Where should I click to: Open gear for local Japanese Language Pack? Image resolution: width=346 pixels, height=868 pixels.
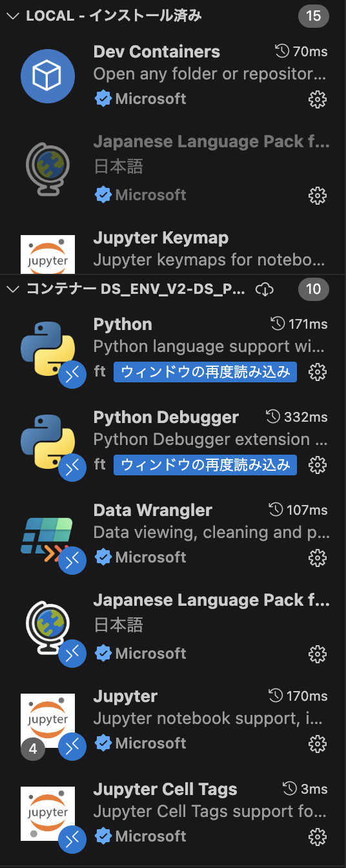click(317, 195)
